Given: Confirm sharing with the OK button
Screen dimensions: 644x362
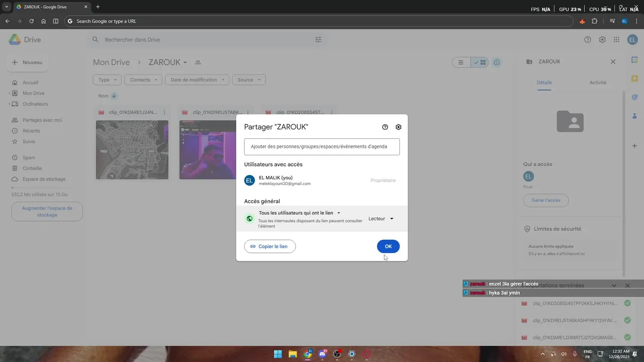Looking at the screenshot, I should click(388, 246).
